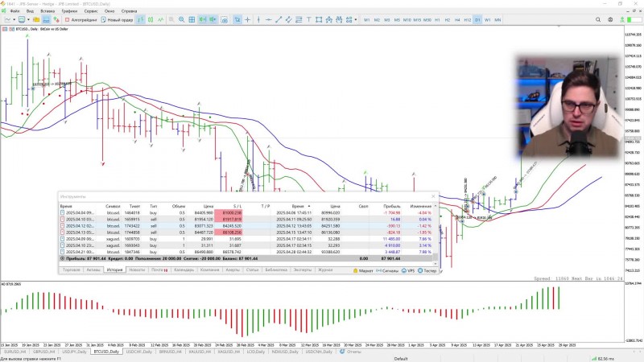Switch to the Новости tab
Screen dimensions: 644x362
tap(137, 270)
